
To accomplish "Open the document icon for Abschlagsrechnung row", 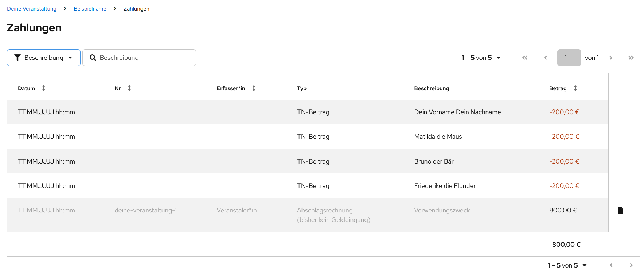I will (x=620, y=210).
